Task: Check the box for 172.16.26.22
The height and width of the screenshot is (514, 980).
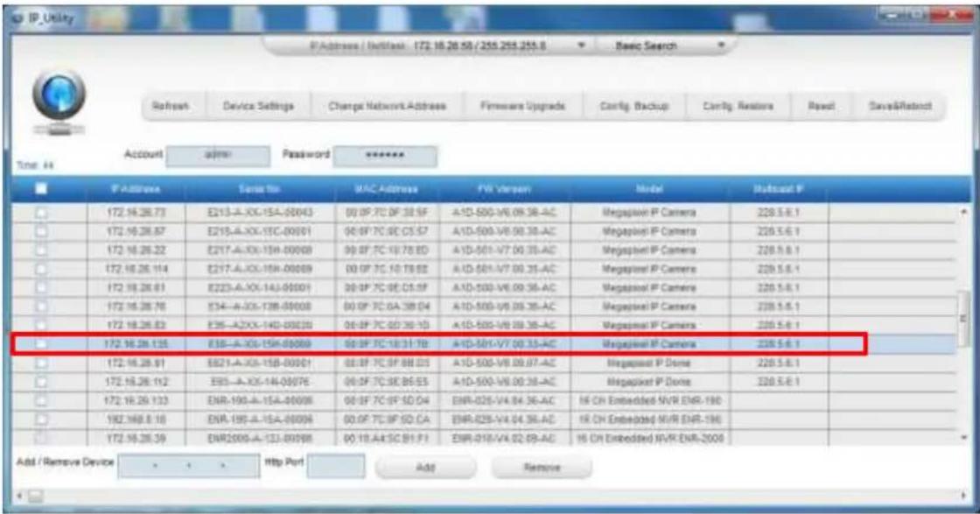Action: (41, 250)
